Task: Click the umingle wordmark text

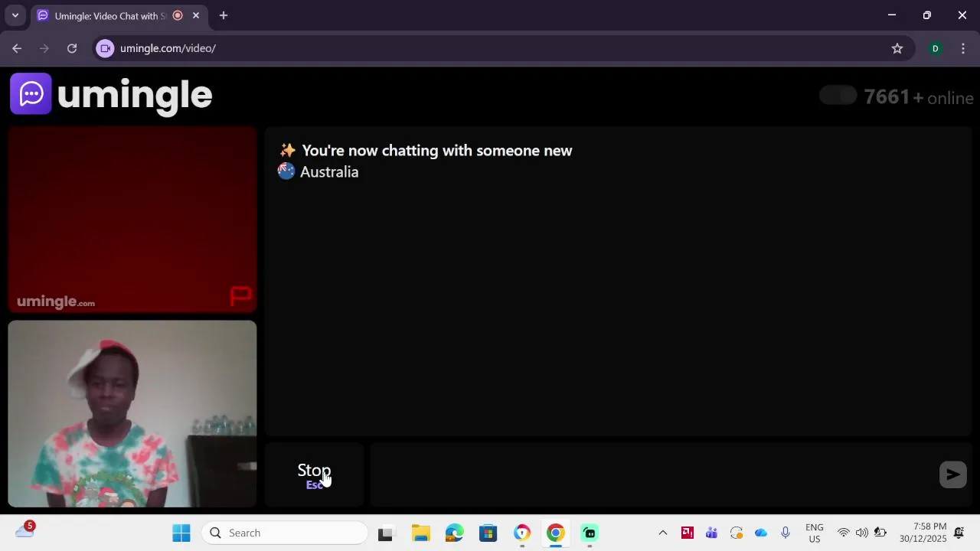Action: pos(135,95)
